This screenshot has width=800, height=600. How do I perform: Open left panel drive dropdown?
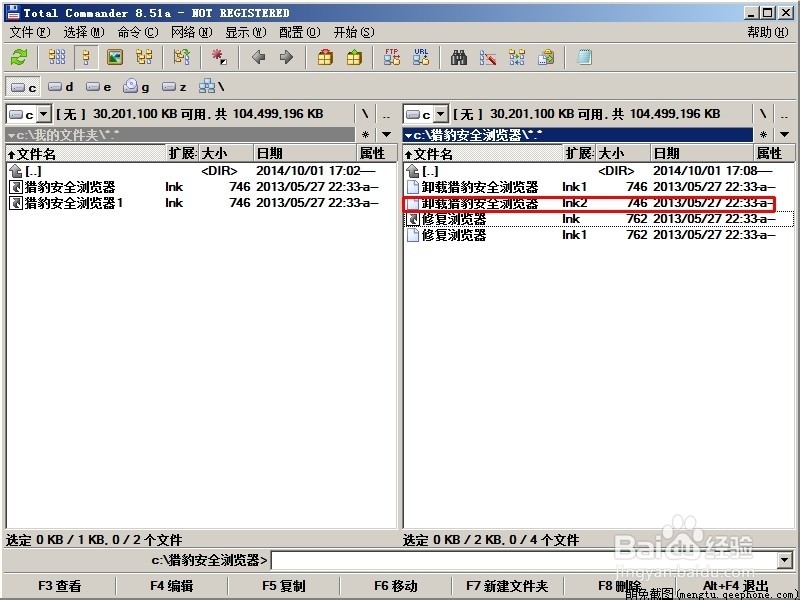click(x=44, y=114)
